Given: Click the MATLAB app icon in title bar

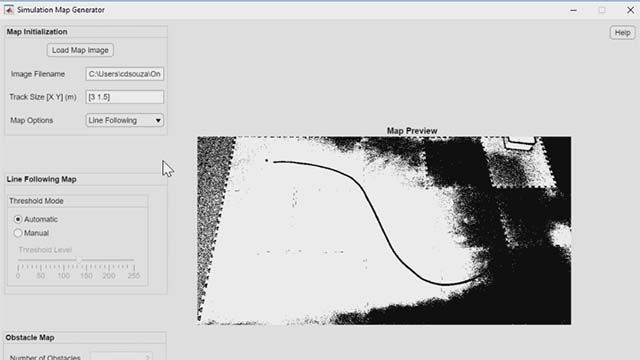Looking at the screenshot, I should pyautogui.click(x=9, y=10).
